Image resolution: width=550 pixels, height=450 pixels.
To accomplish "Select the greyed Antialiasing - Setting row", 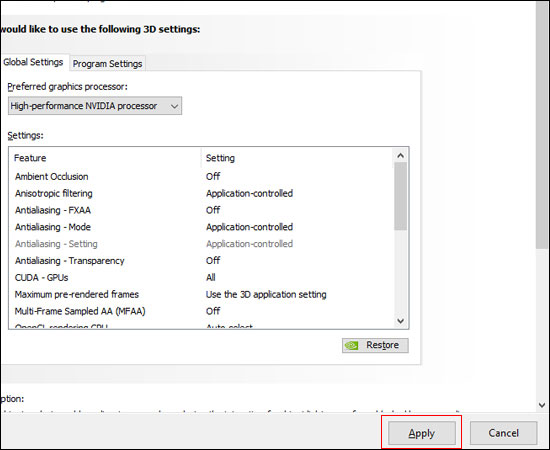I will click(202, 244).
